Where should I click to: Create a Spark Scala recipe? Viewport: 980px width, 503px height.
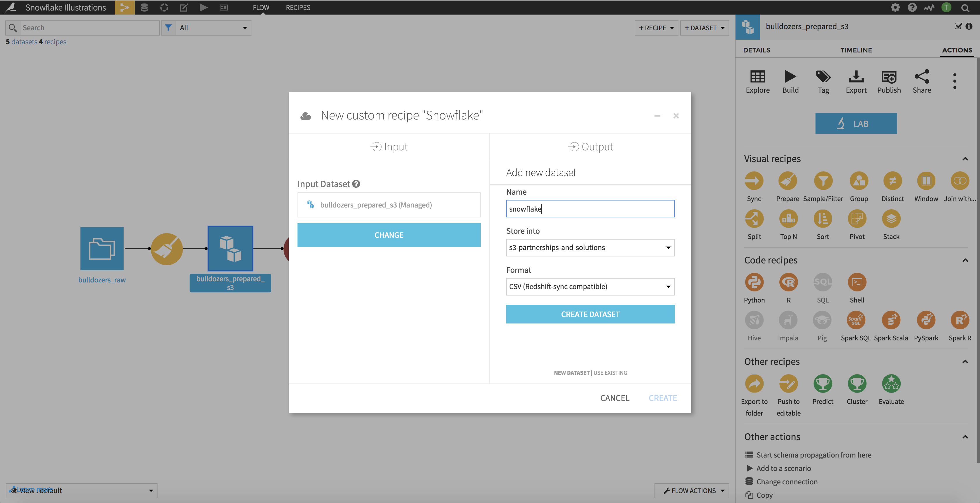pos(891,321)
